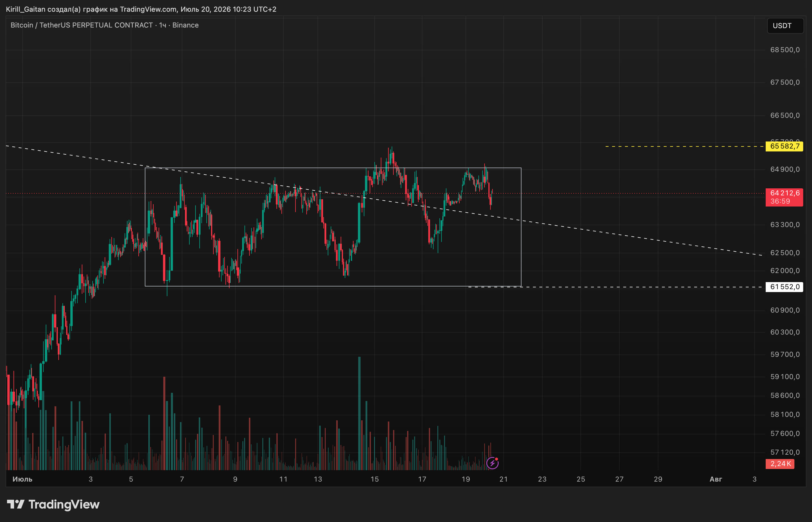Screen dimensions: 812x522
Task: Click the 58 600,0 price axis value
Action: coord(785,395)
